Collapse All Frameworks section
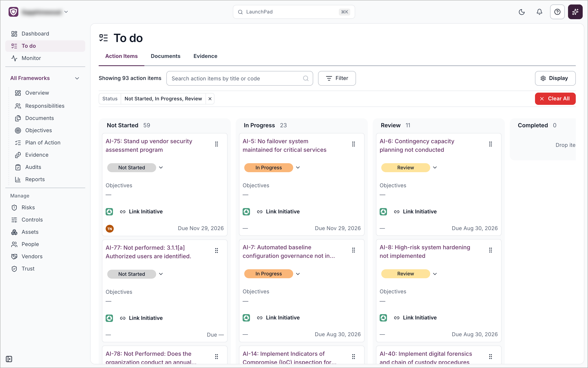This screenshot has width=588, height=368. [77, 78]
